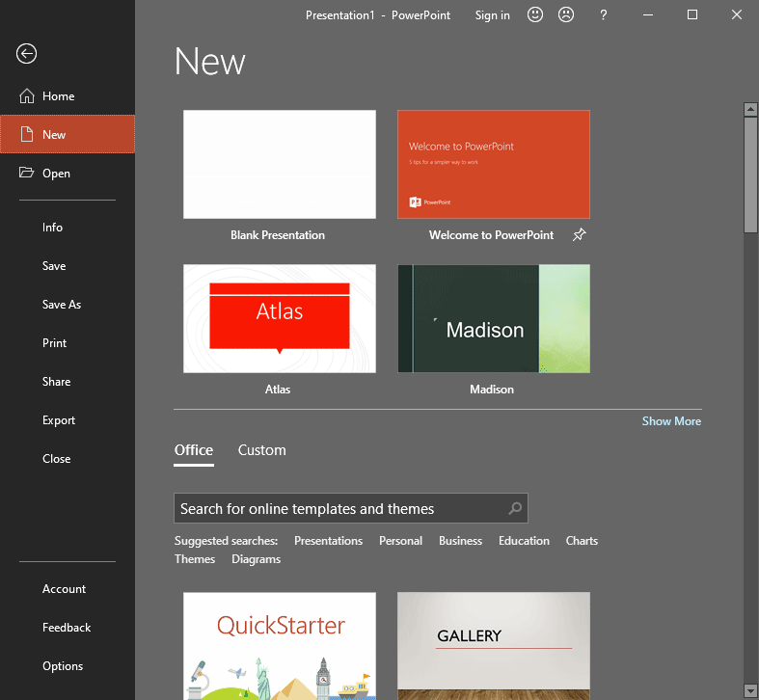Search suggested Personal templates
Image resolution: width=759 pixels, height=700 pixels.
[400, 541]
